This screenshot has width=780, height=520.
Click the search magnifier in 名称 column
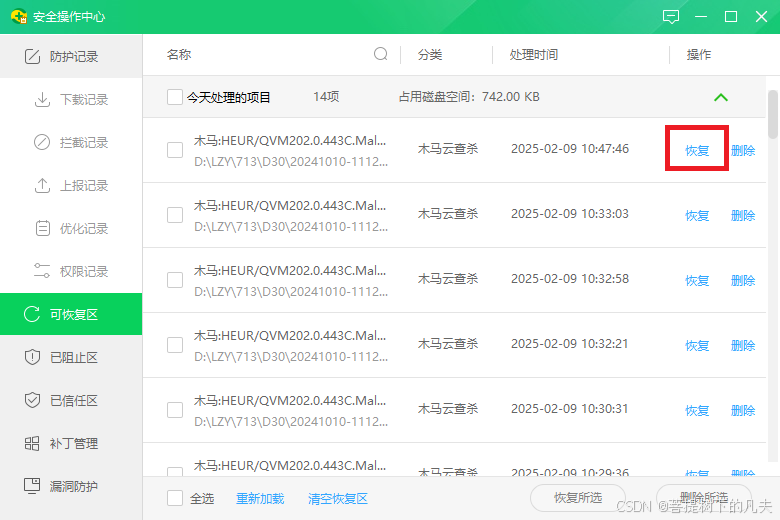coord(381,54)
